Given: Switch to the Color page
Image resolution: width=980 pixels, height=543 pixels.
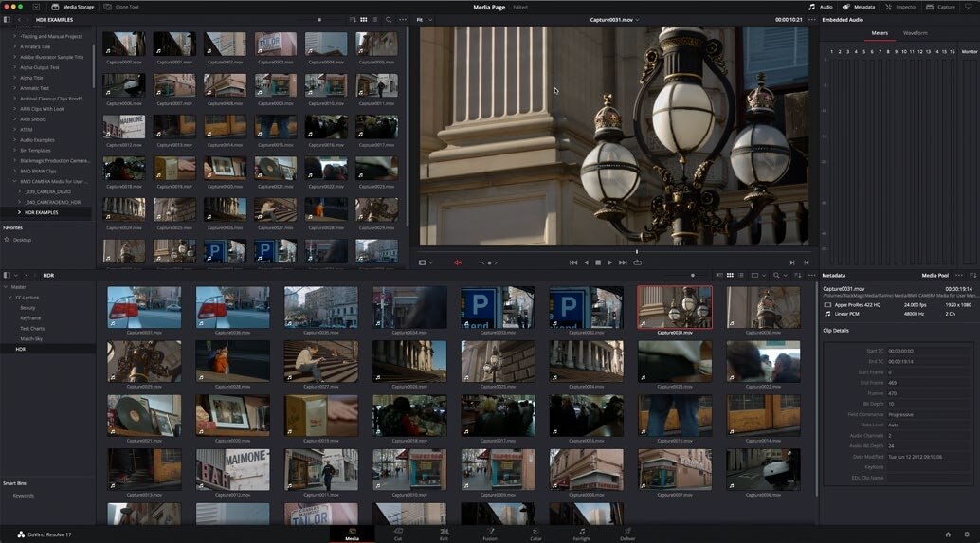Looking at the screenshot, I should pos(535,534).
